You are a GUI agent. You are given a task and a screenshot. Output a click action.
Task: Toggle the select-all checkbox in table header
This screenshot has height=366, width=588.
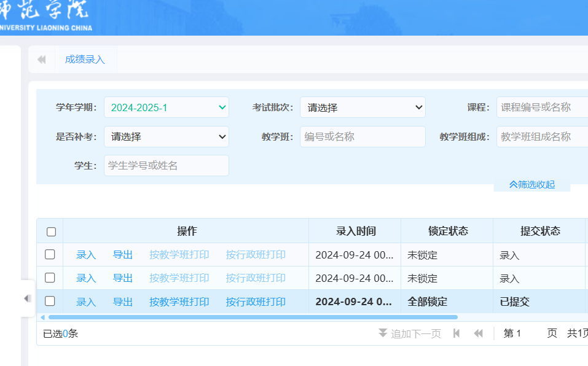(52, 232)
